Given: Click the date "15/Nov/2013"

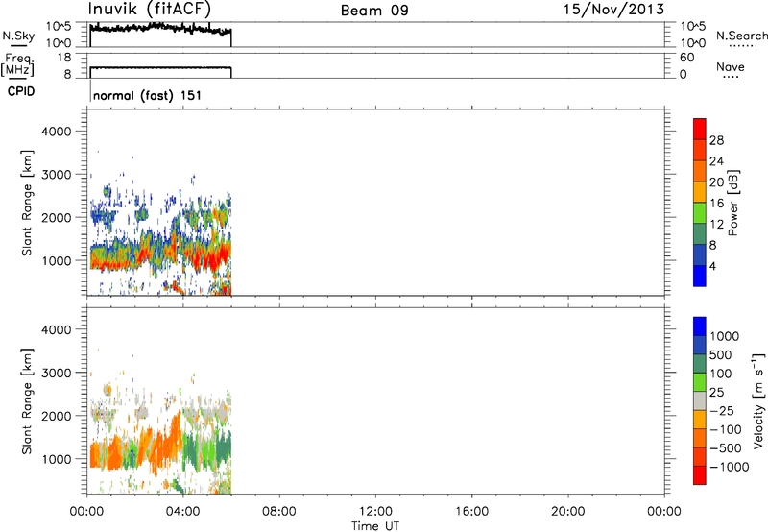Looking at the screenshot, I should pos(613,10).
